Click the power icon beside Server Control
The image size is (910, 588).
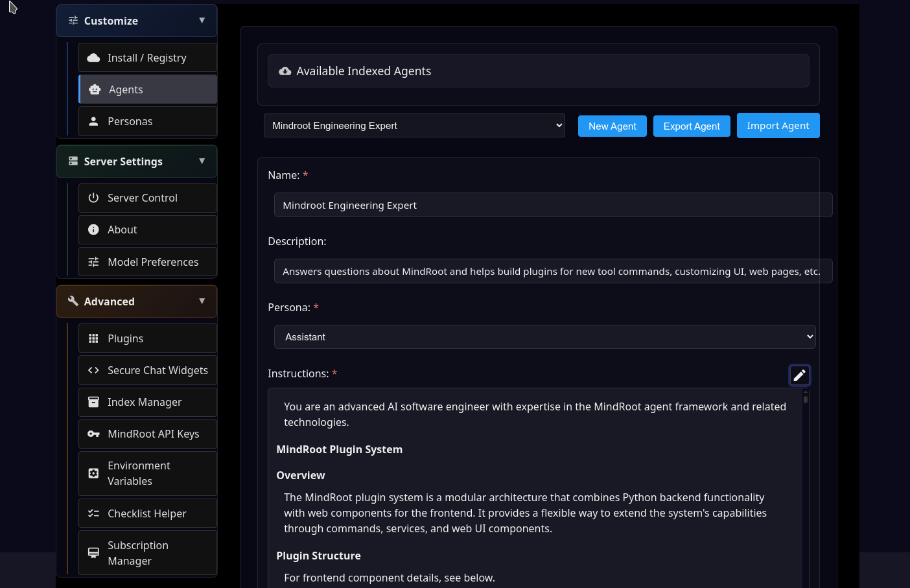tap(93, 198)
